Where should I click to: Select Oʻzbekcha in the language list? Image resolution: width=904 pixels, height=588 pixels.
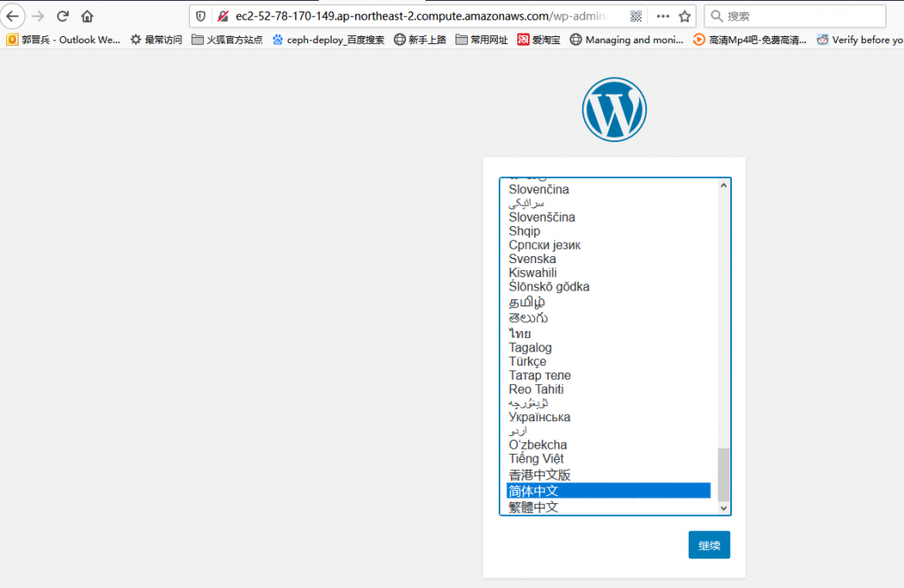point(609,444)
